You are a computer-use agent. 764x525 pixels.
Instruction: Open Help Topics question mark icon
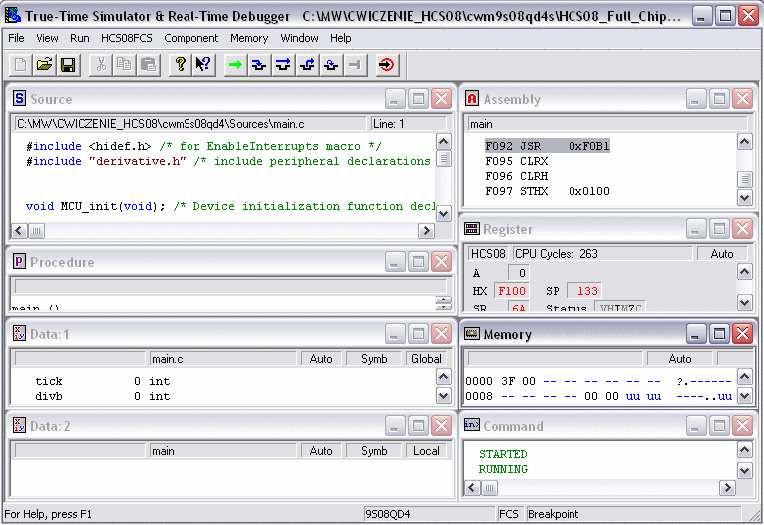point(180,64)
